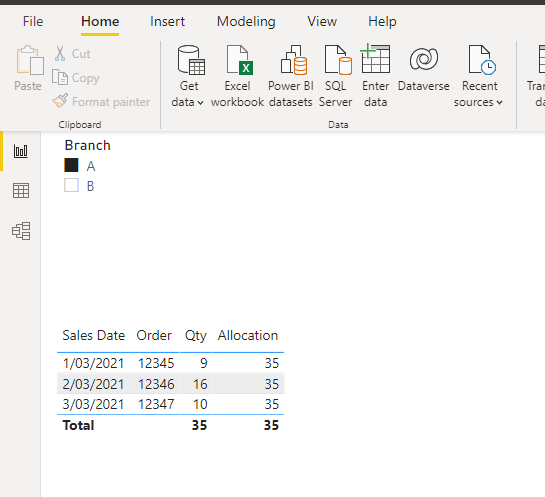Click the 1/03/2021 date cell
This screenshot has width=545, height=497.
pyautogui.click(x=93, y=363)
